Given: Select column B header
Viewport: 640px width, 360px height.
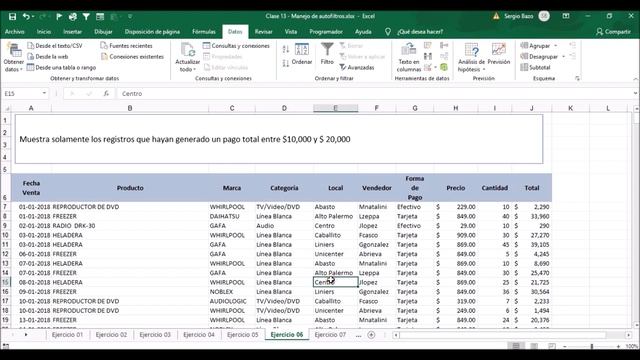Looking at the screenshot, I should click(130, 108).
